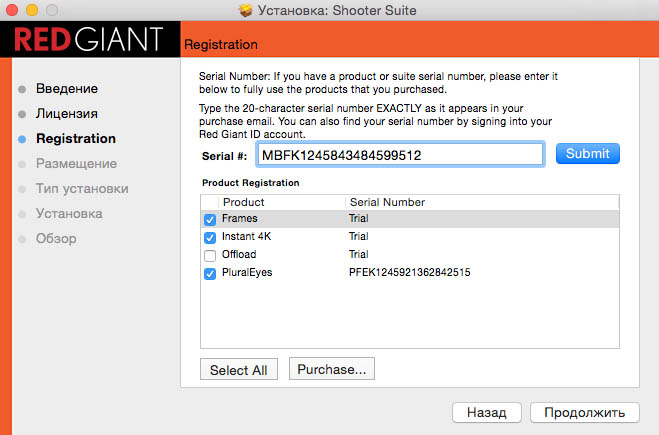Select the Instant 4K product name
Screen dimensions: 659x435
tap(246, 236)
